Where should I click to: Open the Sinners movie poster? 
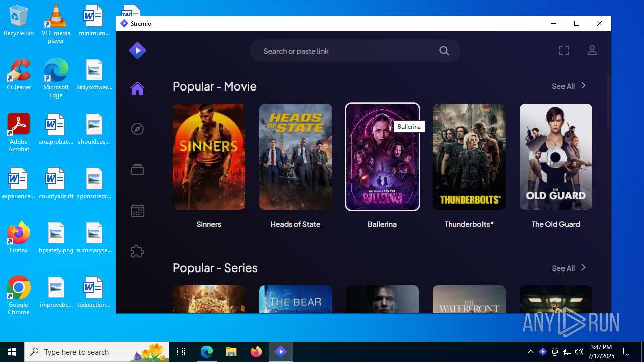click(209, 156)
